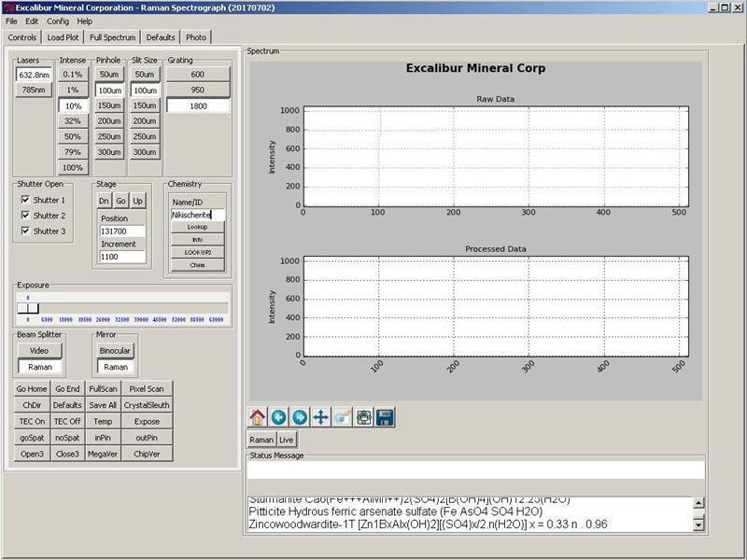Screen dimensions: 747x560
Task: Pick the 1800 grating option
Action: click(x=198, y=105)
